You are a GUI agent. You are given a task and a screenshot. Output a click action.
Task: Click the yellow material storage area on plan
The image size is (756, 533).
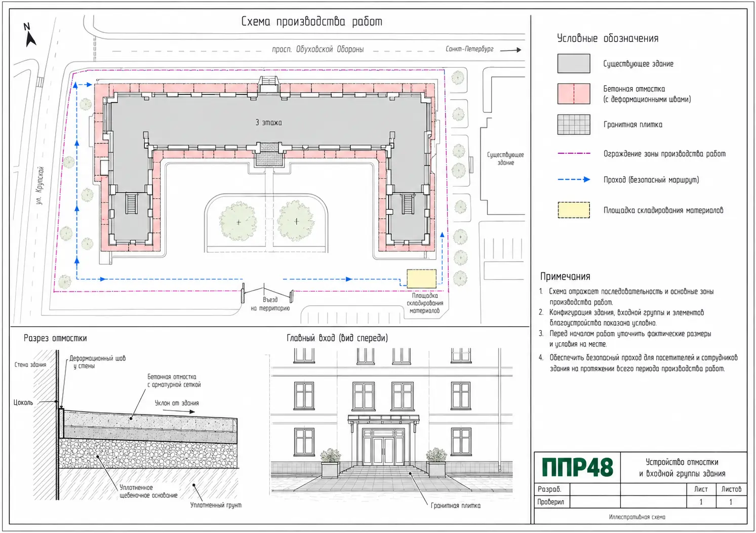(422, 278)
